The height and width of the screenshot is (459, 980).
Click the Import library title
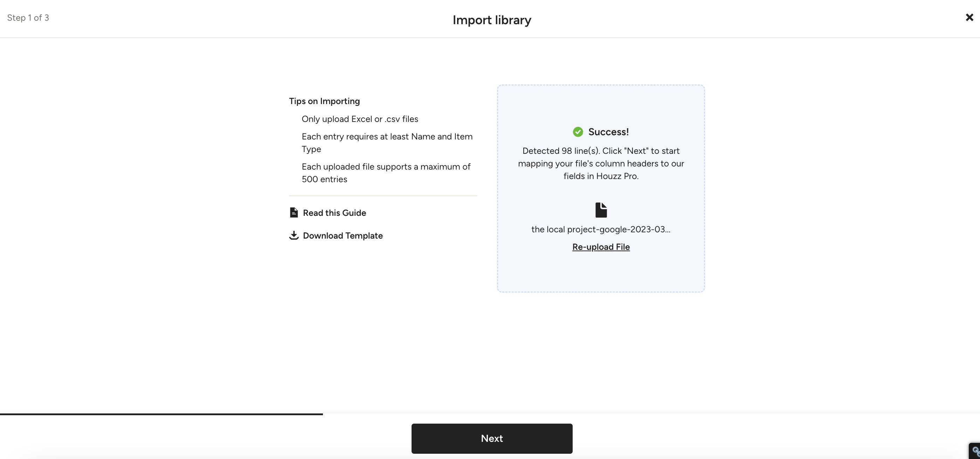point(491,20)
